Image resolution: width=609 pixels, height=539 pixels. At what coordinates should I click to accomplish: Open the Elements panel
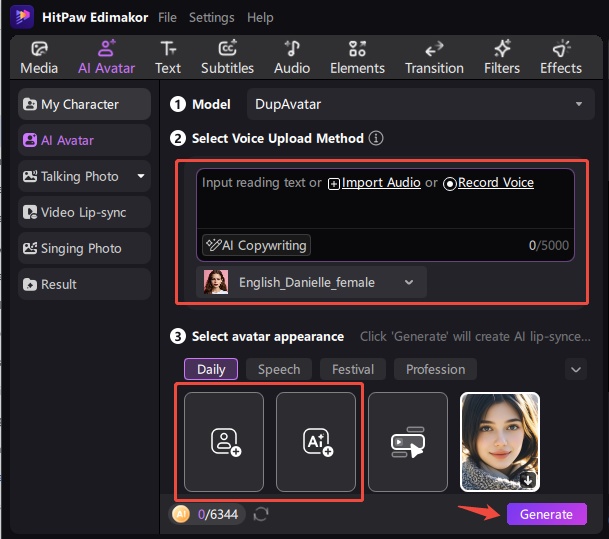click(357, 57)
